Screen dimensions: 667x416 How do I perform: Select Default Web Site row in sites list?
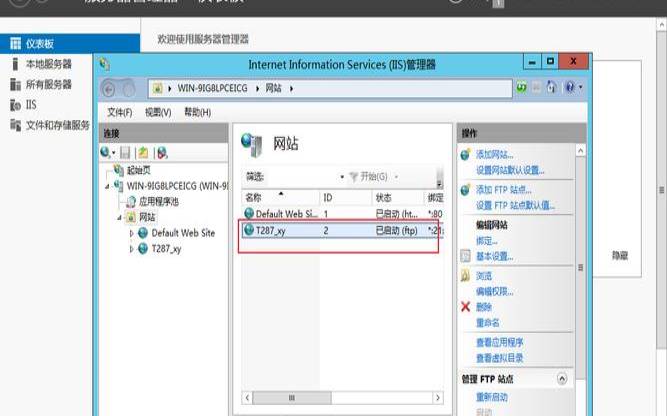point(343,214)
